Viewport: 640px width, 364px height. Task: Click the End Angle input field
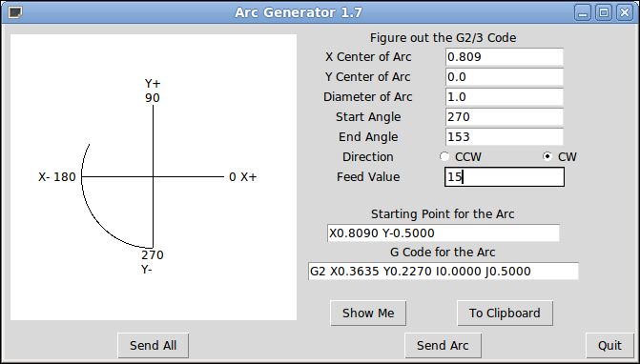(x=505, y=137)
